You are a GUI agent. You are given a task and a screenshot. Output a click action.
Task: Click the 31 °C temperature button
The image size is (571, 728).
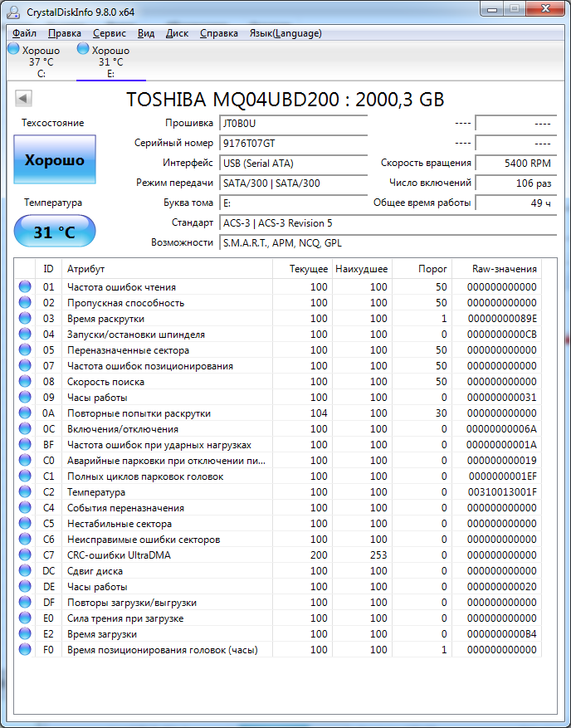tap(55, 232)
